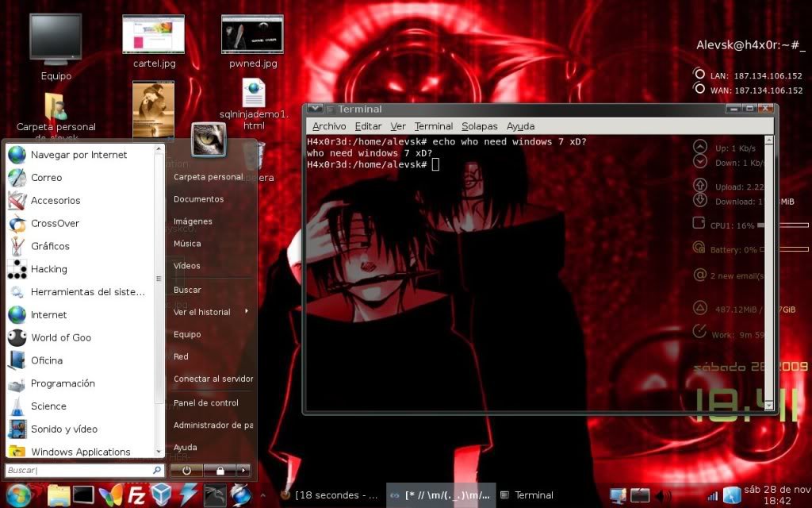Open the FileZilla launcher in the taskbar
The width and height of the screenshot is (812, 508).
coord(137,495)
